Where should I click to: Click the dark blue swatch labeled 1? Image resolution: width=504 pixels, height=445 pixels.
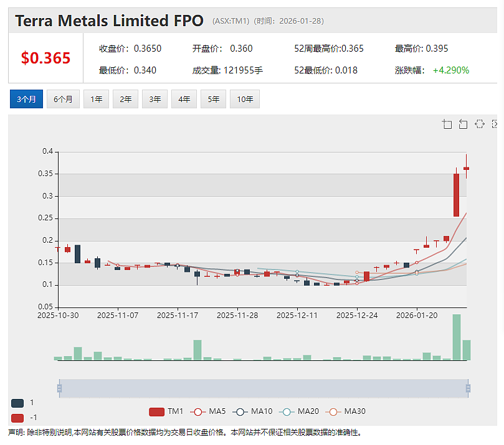(17, 403)
